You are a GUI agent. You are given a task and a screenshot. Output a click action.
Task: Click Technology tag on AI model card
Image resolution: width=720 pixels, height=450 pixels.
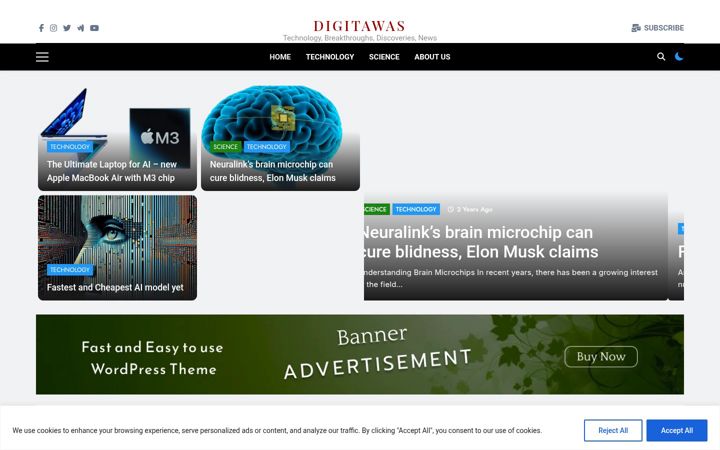[70, 270]
